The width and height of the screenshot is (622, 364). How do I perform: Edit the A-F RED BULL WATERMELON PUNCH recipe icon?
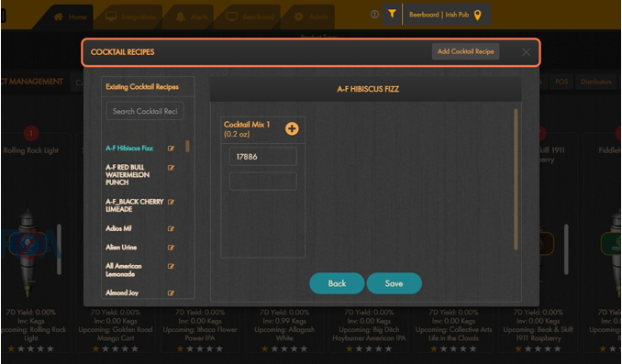[x=171, y=168]
